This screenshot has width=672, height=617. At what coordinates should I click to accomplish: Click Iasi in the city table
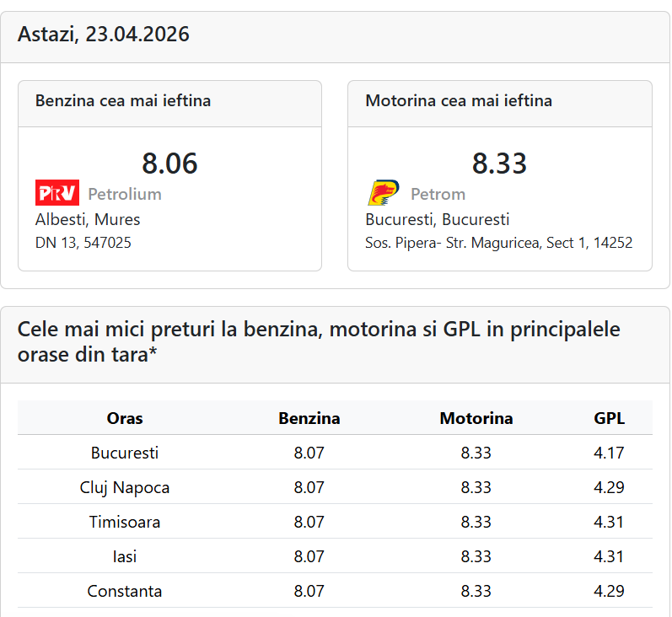(x=125, y=556)
